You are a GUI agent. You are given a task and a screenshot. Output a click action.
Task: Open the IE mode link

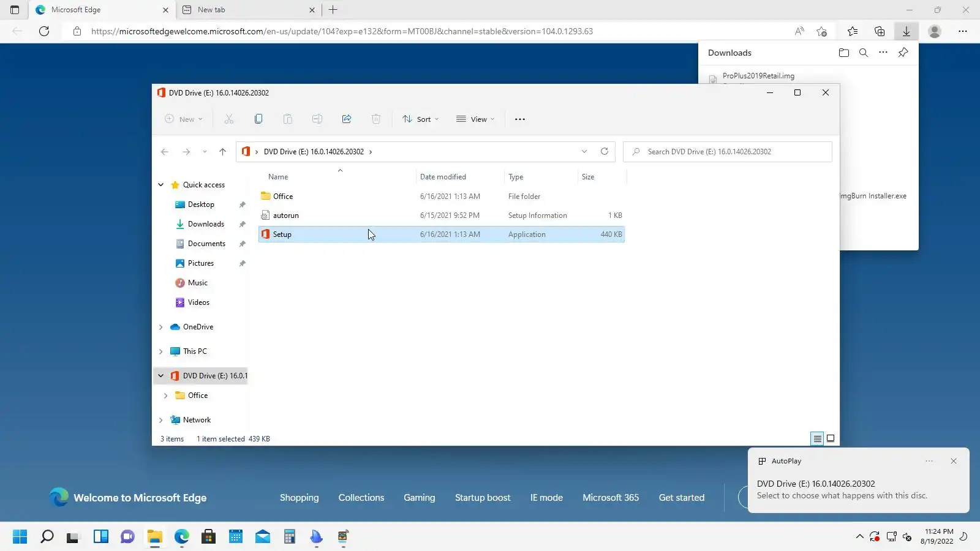[x=546, y=498]
